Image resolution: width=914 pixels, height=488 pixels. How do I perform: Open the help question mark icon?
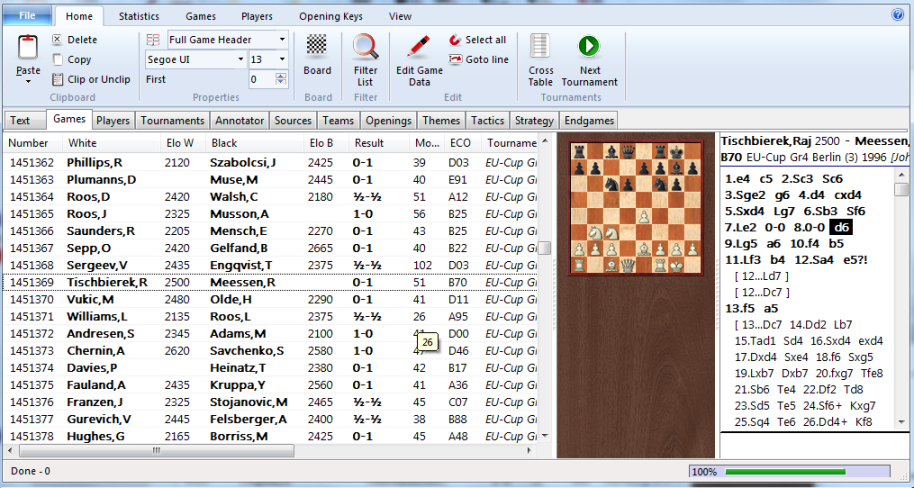(x=898, y=15)
